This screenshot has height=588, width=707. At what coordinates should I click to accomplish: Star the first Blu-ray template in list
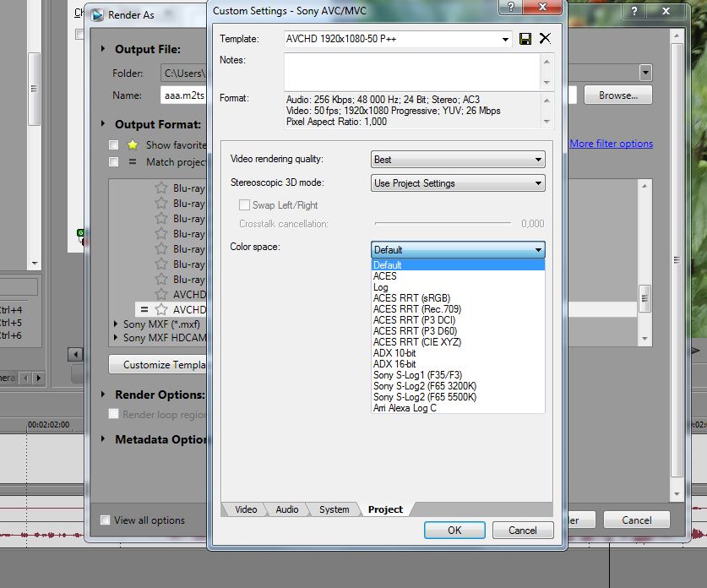160,188
